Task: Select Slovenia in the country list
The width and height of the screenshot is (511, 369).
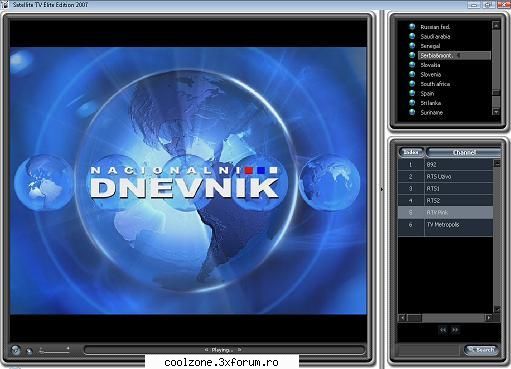Action: tap(431, 74)
